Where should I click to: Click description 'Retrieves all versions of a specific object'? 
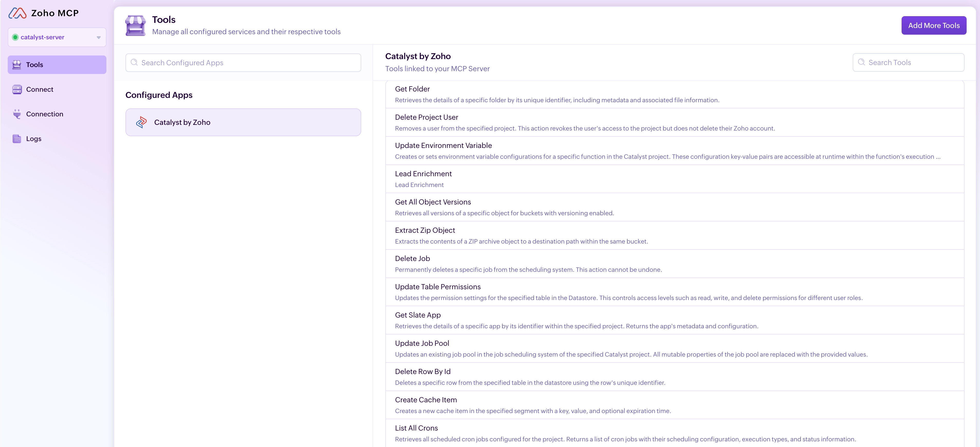(x=504, y=213)
